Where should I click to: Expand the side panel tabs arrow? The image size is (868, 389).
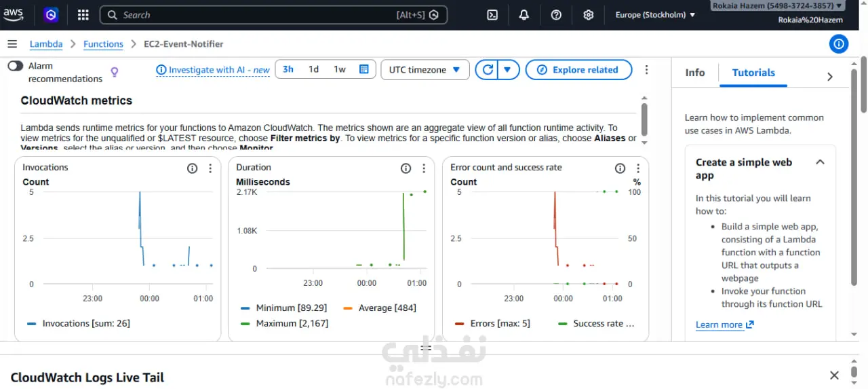(x=830, y=77)
